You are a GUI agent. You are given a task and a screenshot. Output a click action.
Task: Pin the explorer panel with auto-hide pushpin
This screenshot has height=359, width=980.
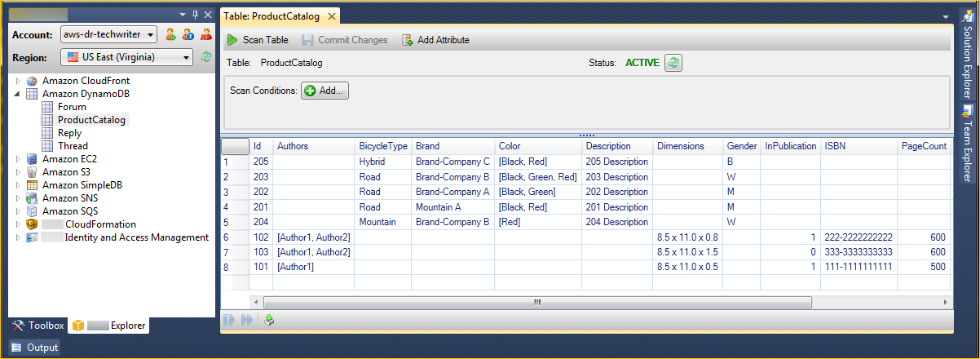tap(193, 16)
